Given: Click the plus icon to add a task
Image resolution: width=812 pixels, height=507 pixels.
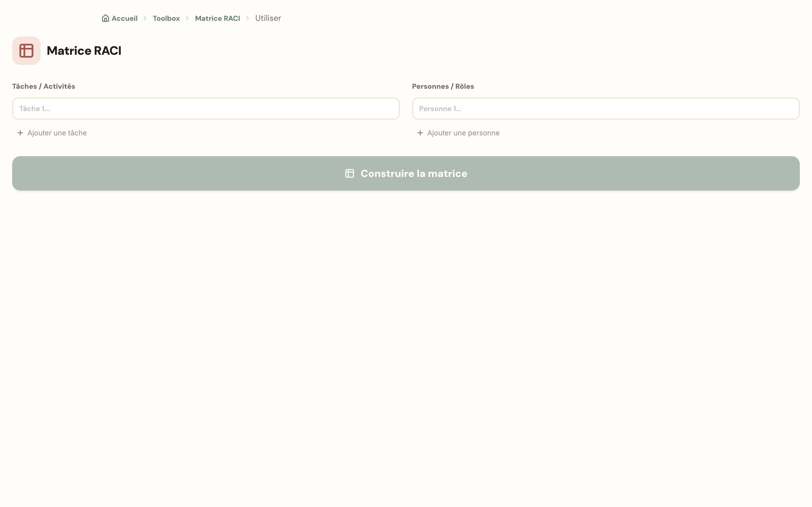Looking at the screenshot, I should 20,133.
